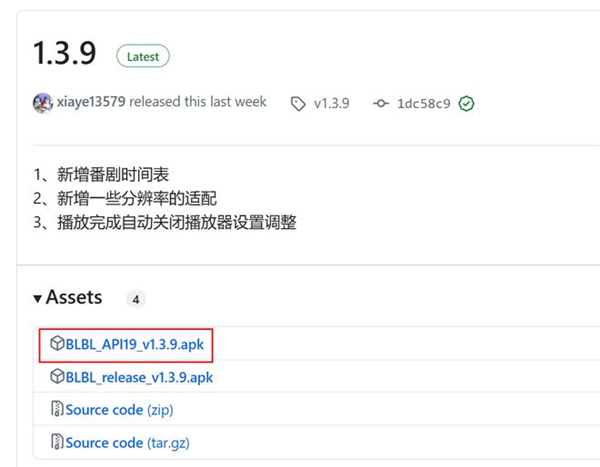Screen dimensions: 600x467
Task: Click package icon next to BLBL_API19 apk
Action: (57, 344)
